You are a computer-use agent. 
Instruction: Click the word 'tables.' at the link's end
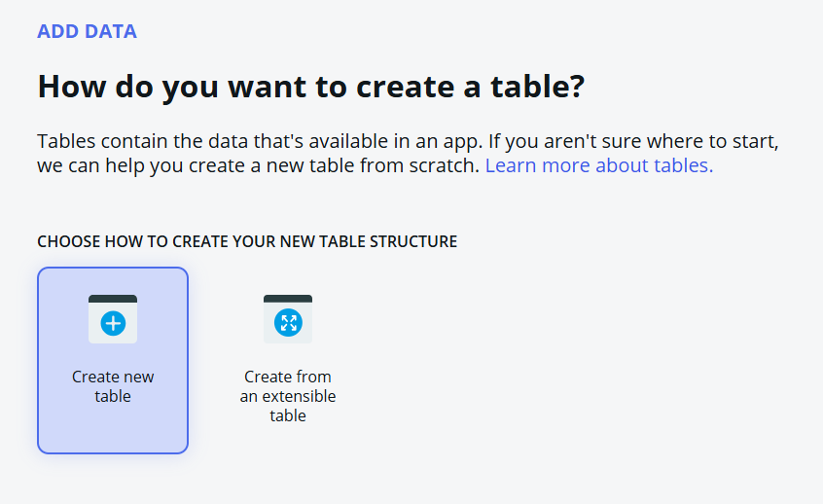(x=685, y=165)
